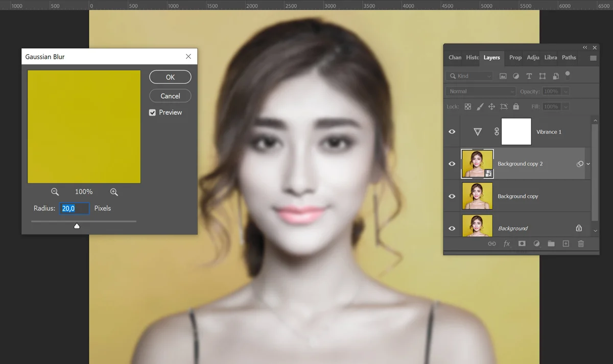Select Vibrance 1 layer mask thumbnail

tap(516, 132)
